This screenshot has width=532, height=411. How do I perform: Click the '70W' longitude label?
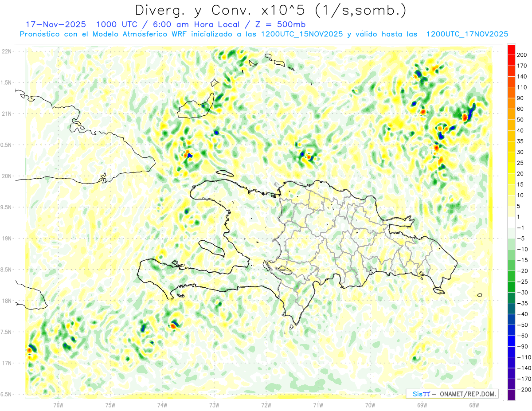click(370, 405)
